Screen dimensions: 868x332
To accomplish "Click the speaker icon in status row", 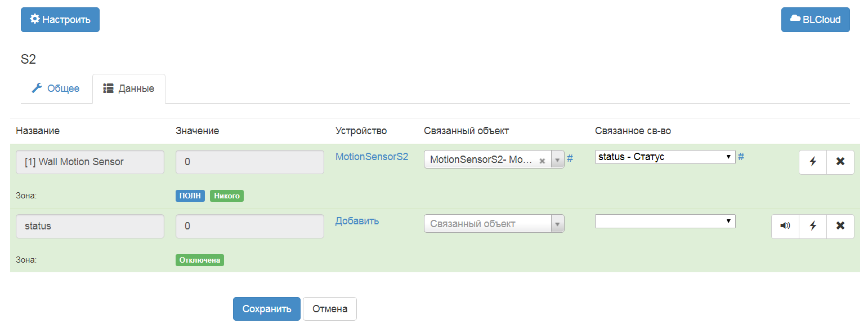I will 785,226.
